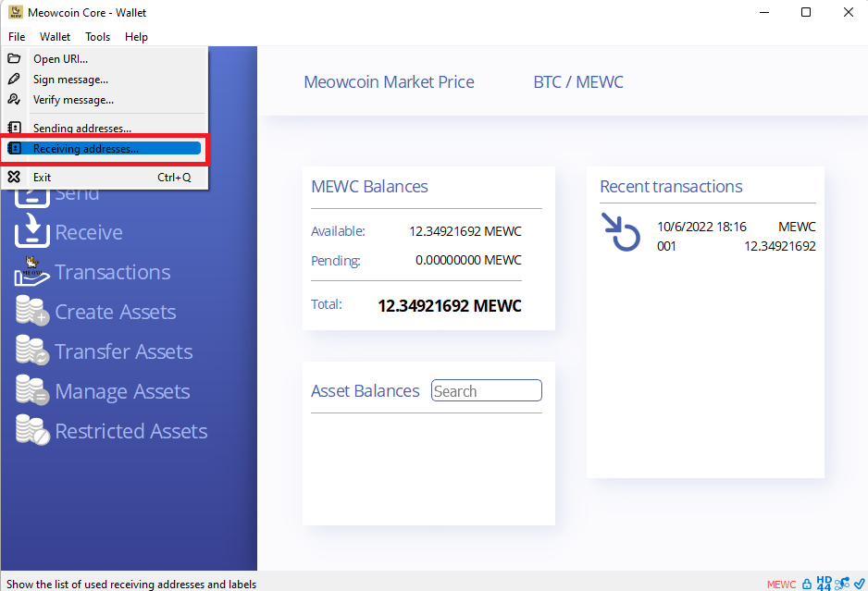Viewport: 868px width, 591px height.
Task: Click the Transfer Assets coin stack icon
Action: pos(32,350)
